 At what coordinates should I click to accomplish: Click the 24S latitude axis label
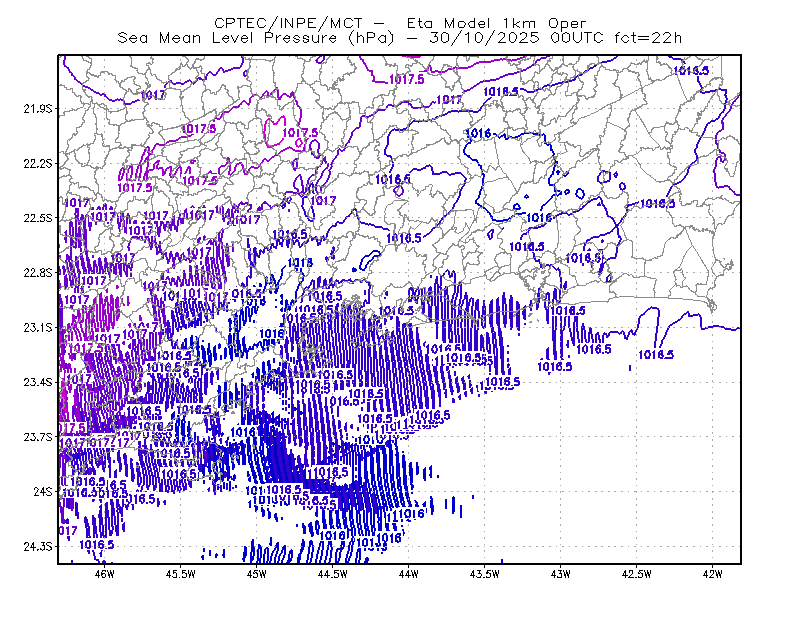point(43,491)
